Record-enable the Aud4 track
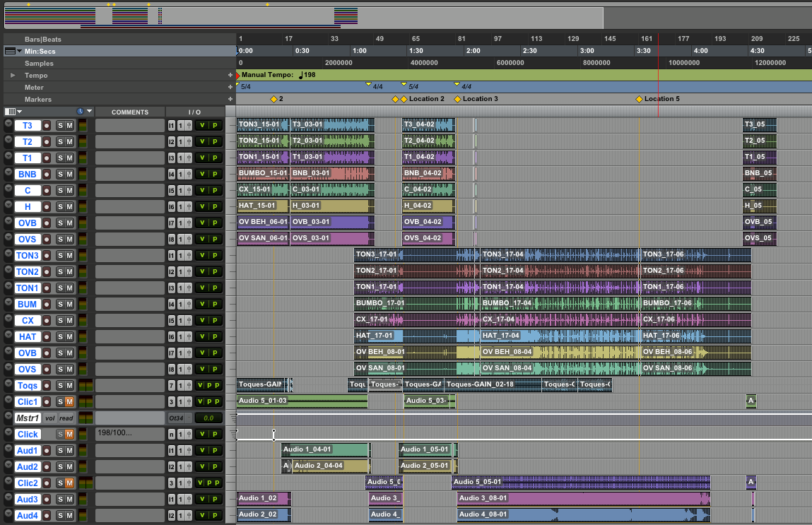This screenshot has height=525, width=812. point(47,516)
